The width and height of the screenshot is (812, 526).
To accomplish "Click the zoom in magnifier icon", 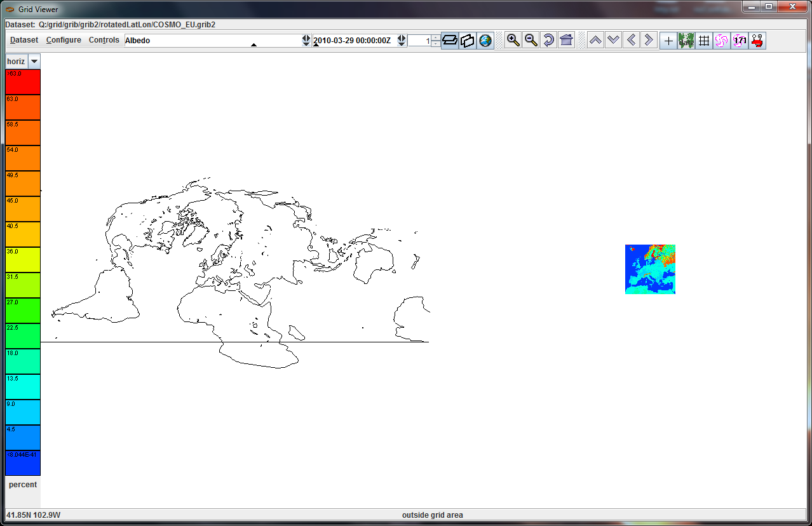I will pyautogui.click(x=513, y=41).
